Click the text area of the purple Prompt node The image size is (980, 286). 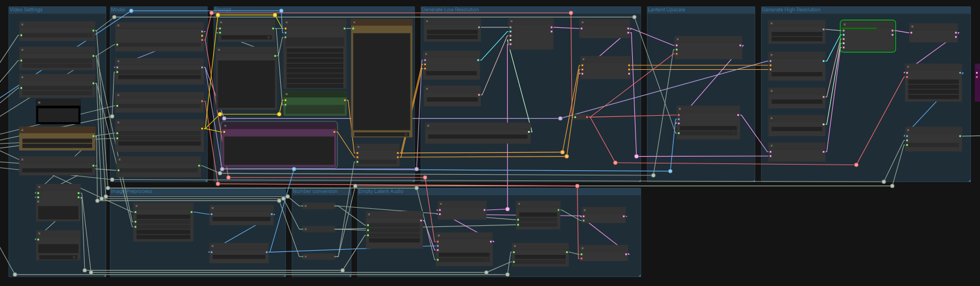point(279,151)
